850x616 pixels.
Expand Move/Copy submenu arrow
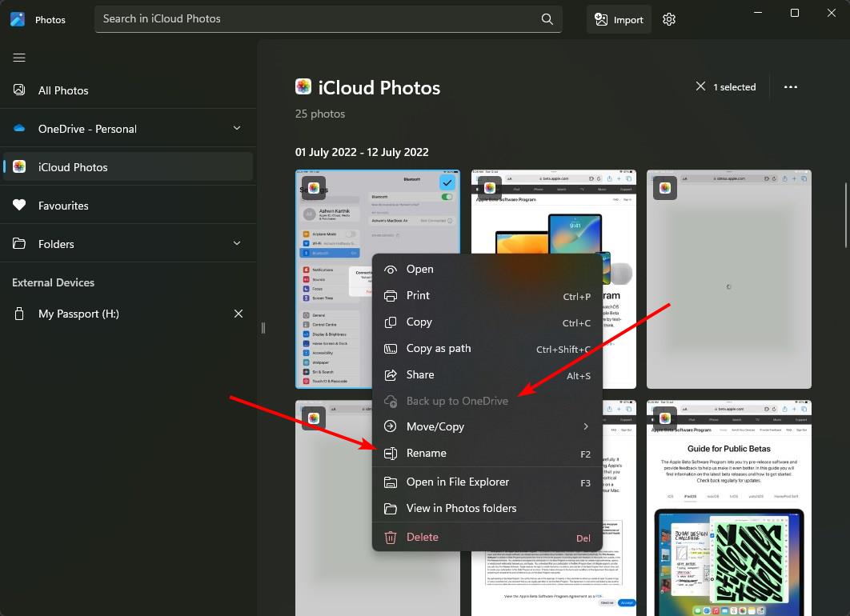click(x=586, y=426)
